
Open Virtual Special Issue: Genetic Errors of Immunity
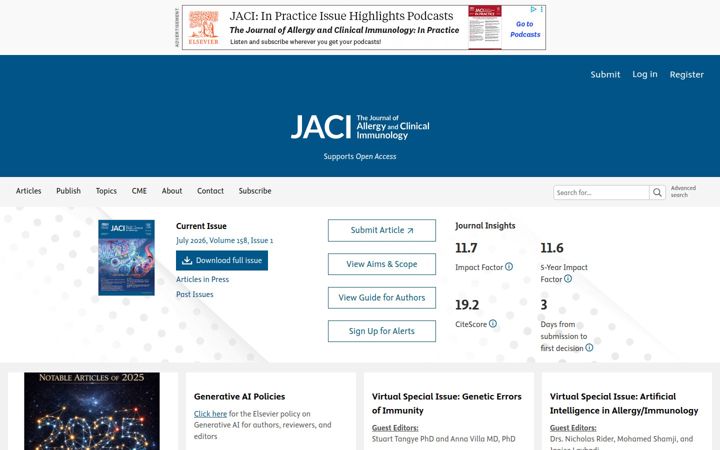tap(447, 403)
